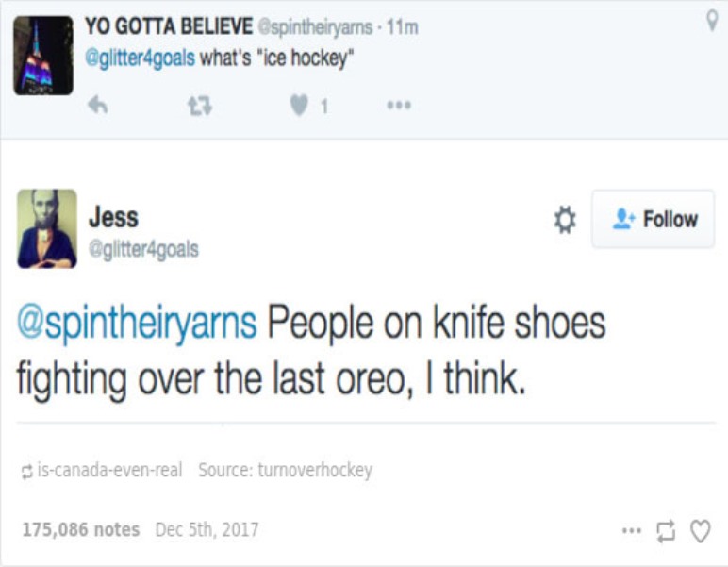View the 175,086 notes
The width and height of the screenshot is (728, 567).
pos(80,529)
